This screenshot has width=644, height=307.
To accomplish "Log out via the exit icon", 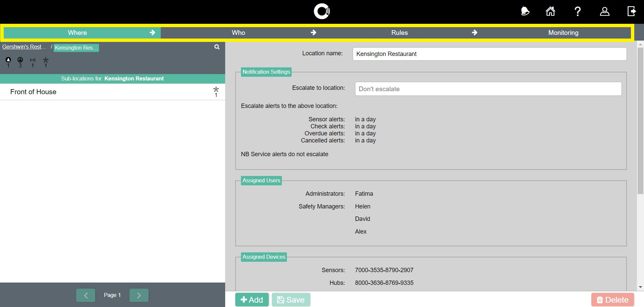I will (x=632, y=11).
